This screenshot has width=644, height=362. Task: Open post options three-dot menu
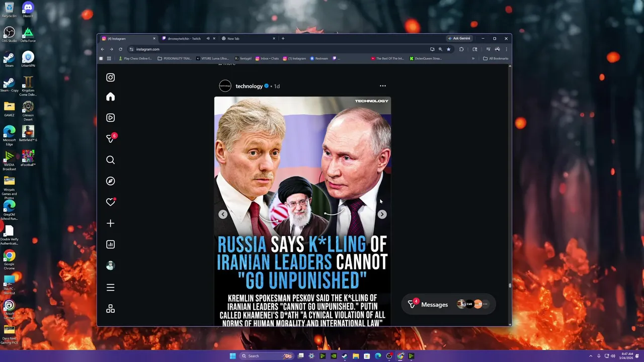tap(382, 86)
